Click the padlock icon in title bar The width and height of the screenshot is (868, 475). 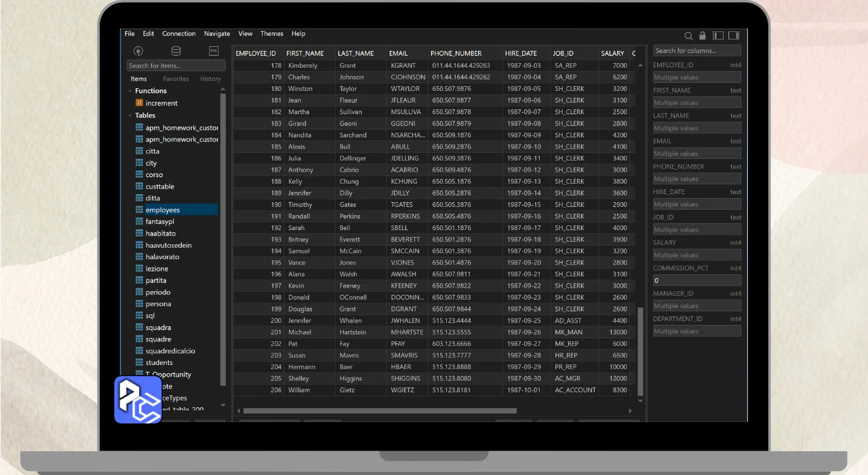point(703,35)
